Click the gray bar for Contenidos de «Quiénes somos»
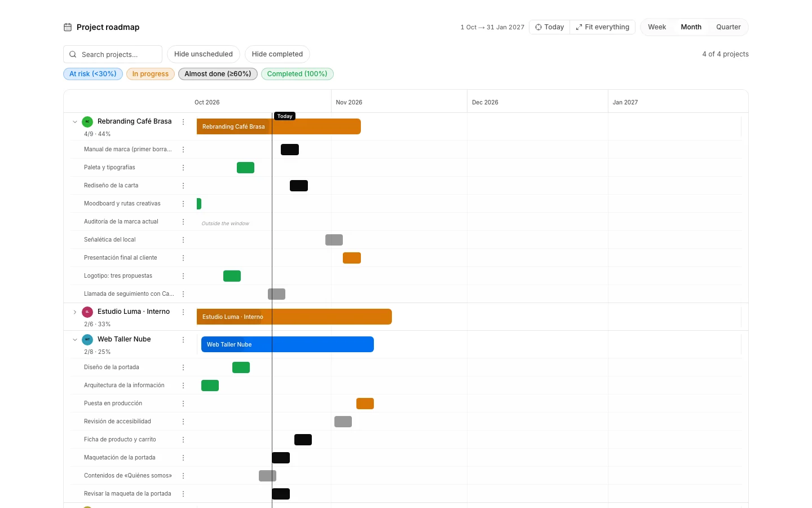812x508 pixels. tap(268, 476)
